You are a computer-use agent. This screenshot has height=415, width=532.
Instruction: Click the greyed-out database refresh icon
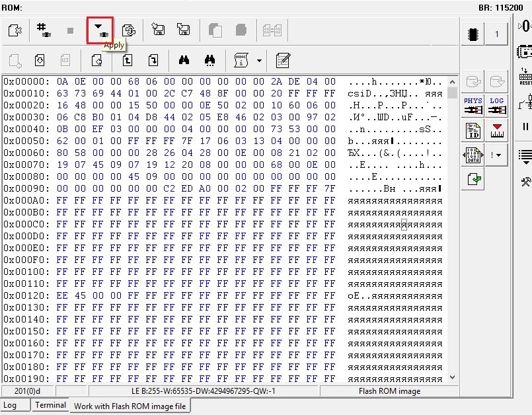[473, 81]
